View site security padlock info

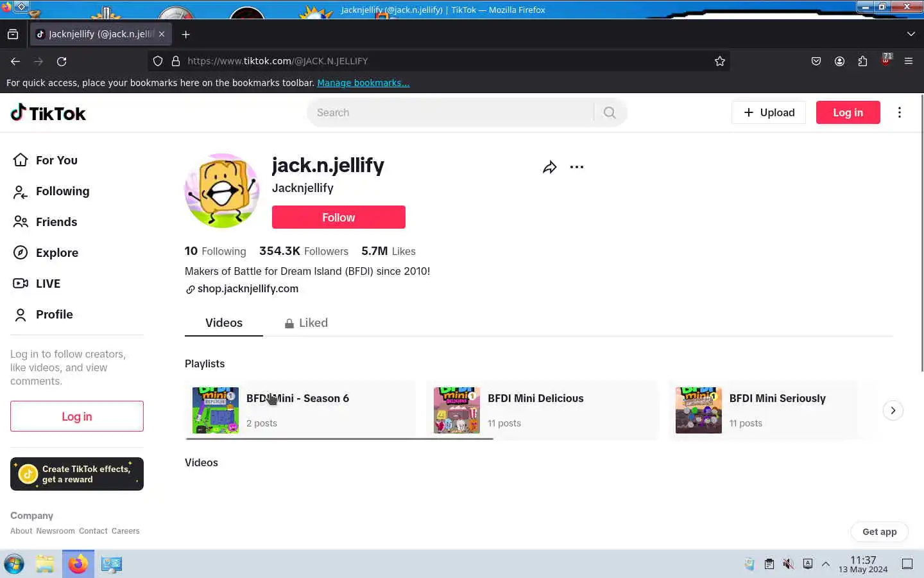tap(176, 61)
